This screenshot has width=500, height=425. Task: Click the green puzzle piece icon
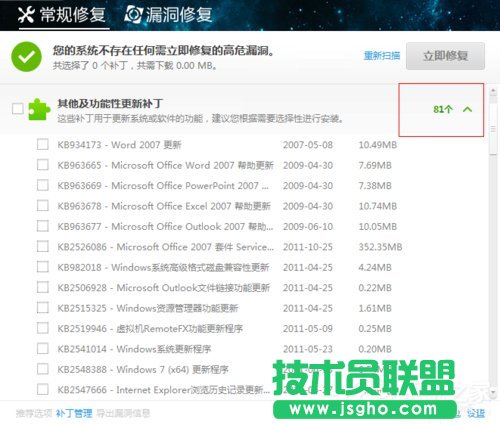[x=39, y=109]
